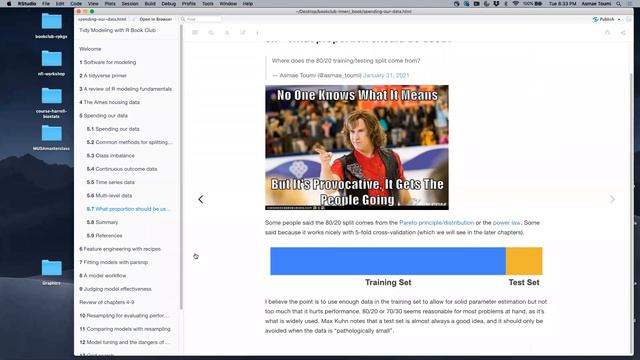
Task: Open section 5.2 Common methods for splitting
Action: tap(129, 142)
